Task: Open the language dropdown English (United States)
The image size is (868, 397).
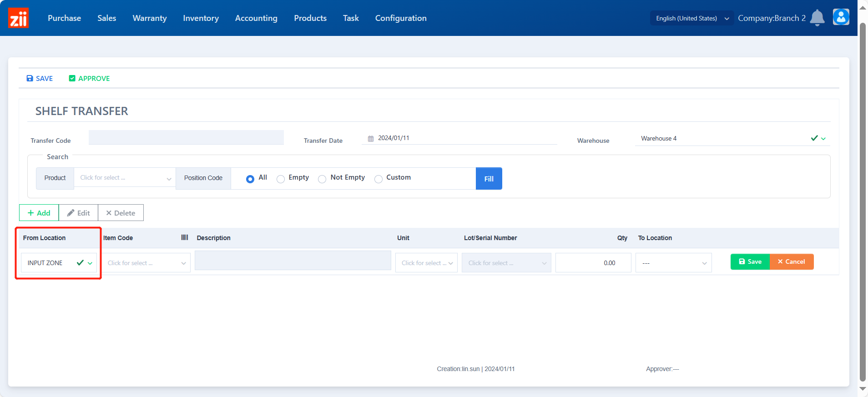Action: 691,18
